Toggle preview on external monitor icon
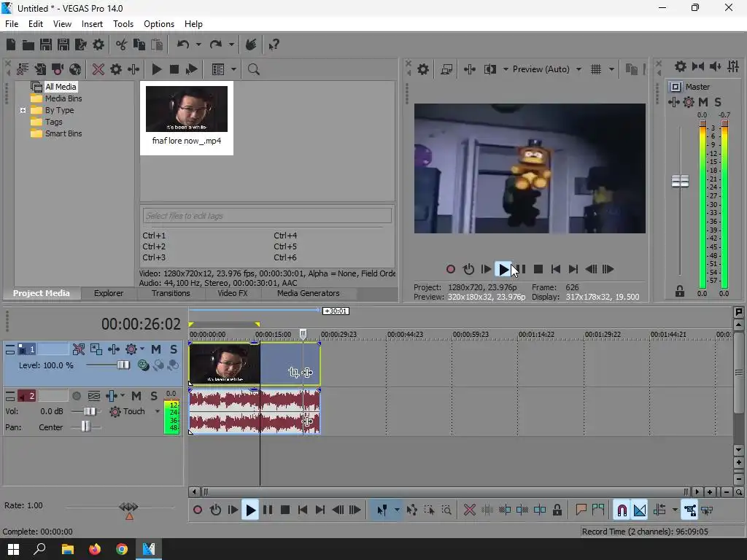This screenshot has height=560, width=747. click(446, 69)
